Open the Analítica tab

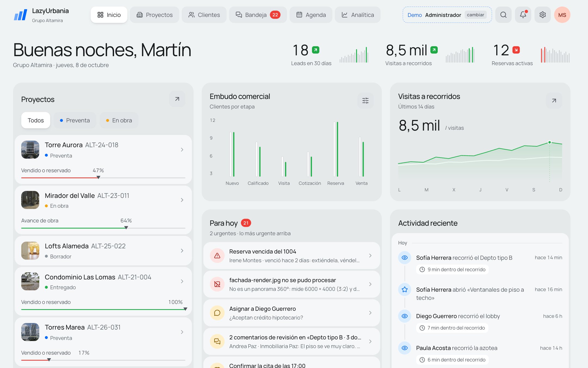358,15
